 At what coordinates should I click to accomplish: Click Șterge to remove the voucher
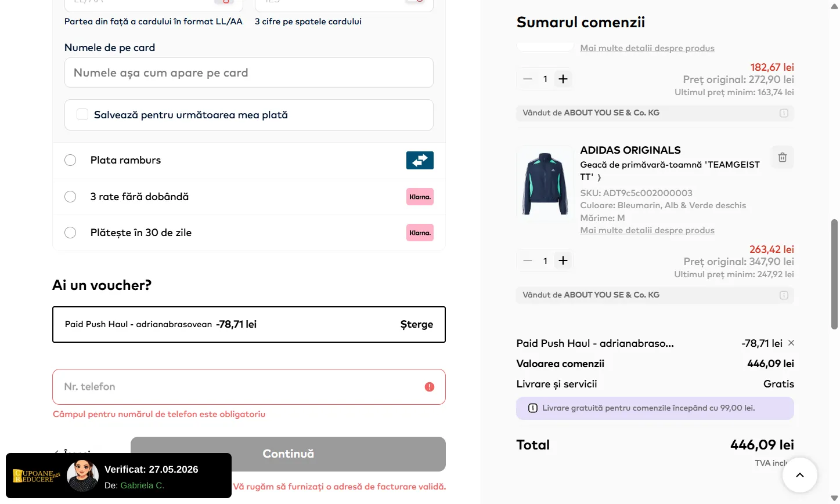[x=417, y=324]
